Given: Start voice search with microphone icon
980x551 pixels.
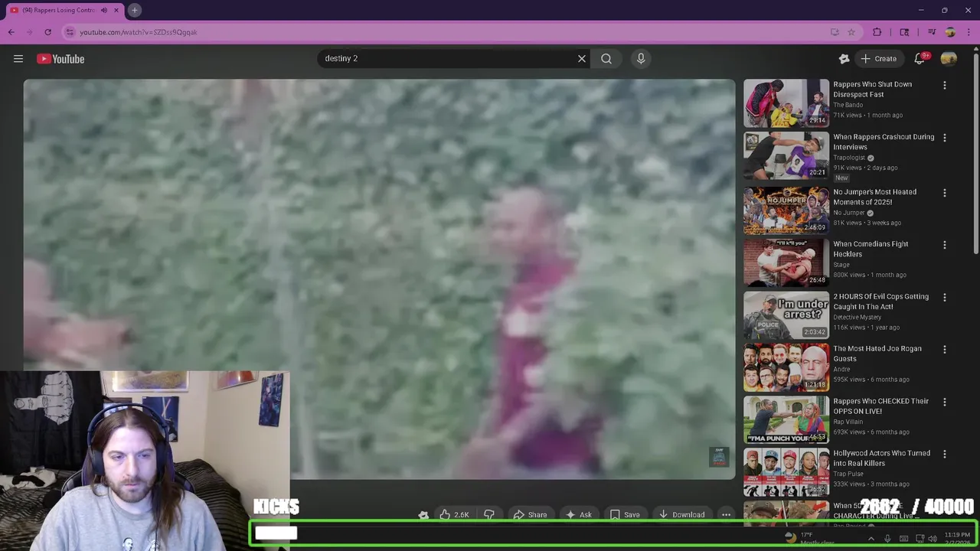Looking at the screenshot, I should [x=641, y=58].
